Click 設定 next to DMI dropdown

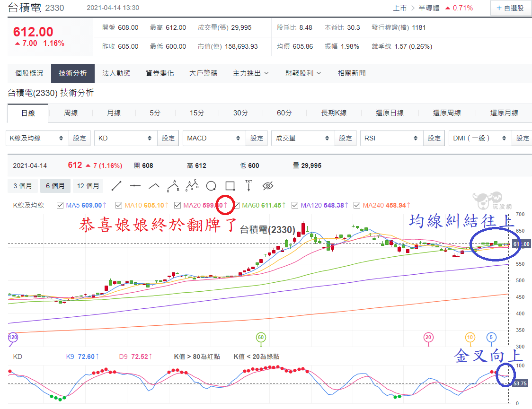522,138
